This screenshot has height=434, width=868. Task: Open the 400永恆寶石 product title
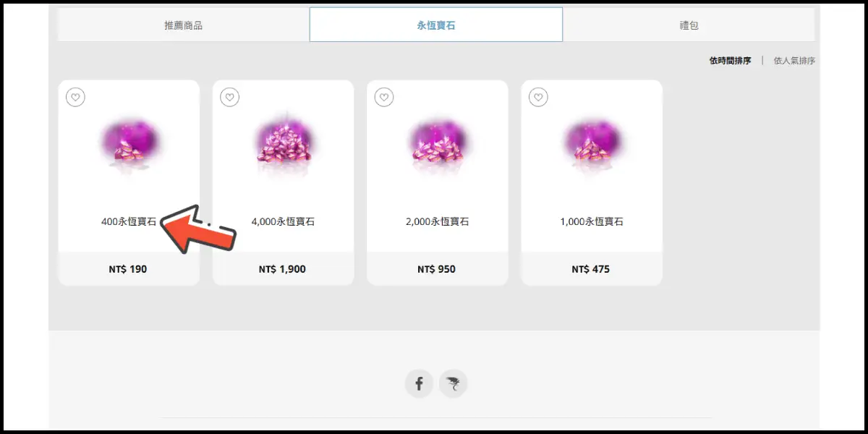click(x=129, y=222)
